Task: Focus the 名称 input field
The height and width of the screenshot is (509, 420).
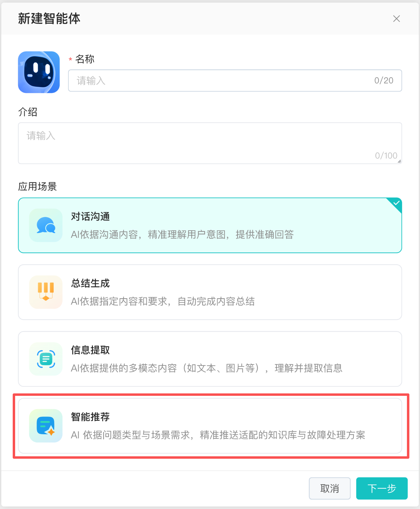Action: click(235, 80)
